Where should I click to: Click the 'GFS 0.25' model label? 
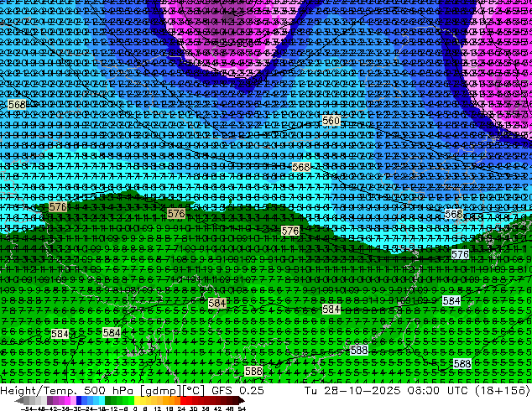tap(237, 390)
